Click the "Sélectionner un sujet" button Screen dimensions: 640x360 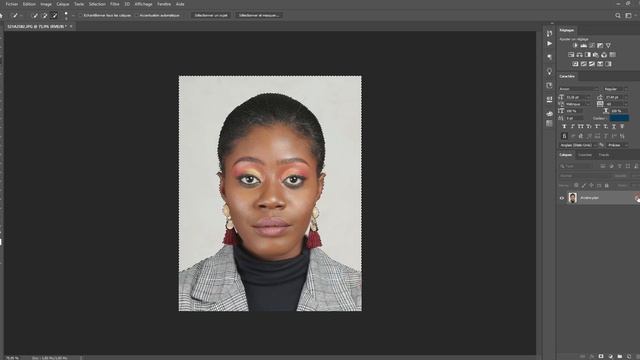point(211,16)
